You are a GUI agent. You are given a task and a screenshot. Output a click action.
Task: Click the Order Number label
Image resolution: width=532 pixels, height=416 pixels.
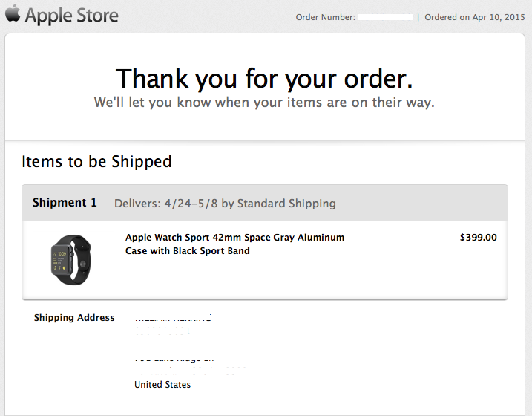(x=326, y=17)
